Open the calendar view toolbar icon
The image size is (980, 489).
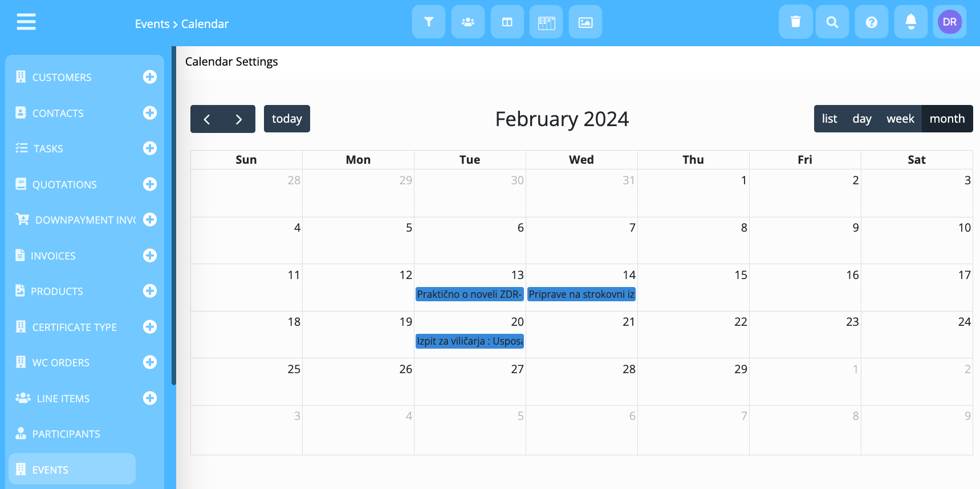pyautogui.click(x=546, y=22)
